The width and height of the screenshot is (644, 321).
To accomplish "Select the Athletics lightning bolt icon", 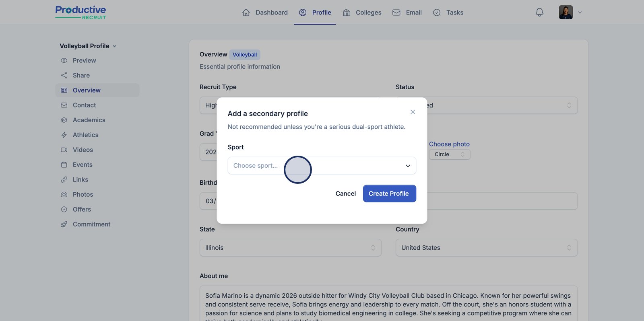I will [x=64, y=135].
